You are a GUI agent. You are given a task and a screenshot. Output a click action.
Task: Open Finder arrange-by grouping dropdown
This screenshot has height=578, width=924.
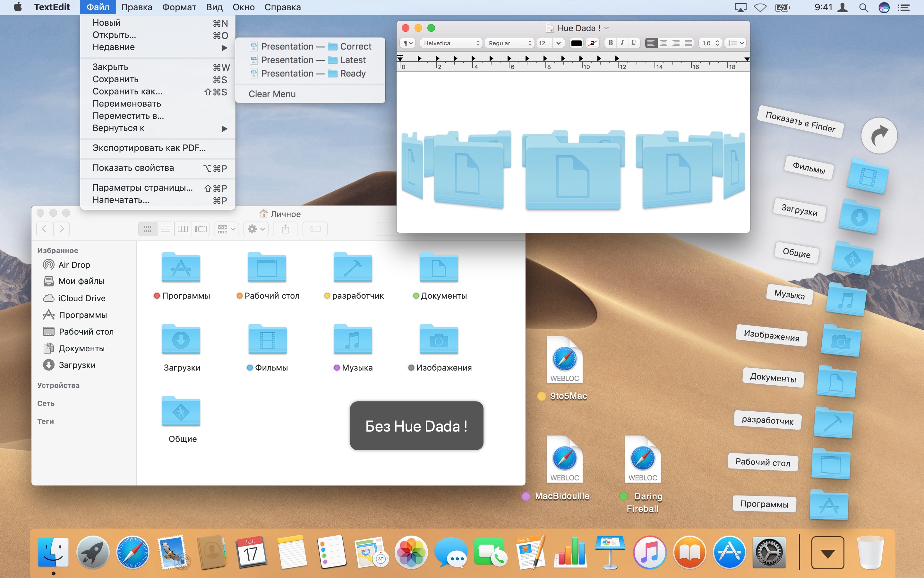(x=227, y=229)
